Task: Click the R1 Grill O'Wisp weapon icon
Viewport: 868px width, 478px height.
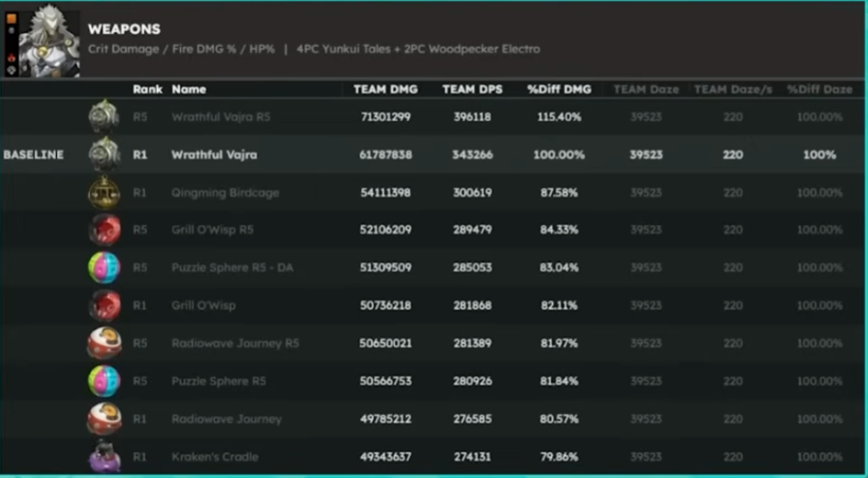Action: pos(104,305)
